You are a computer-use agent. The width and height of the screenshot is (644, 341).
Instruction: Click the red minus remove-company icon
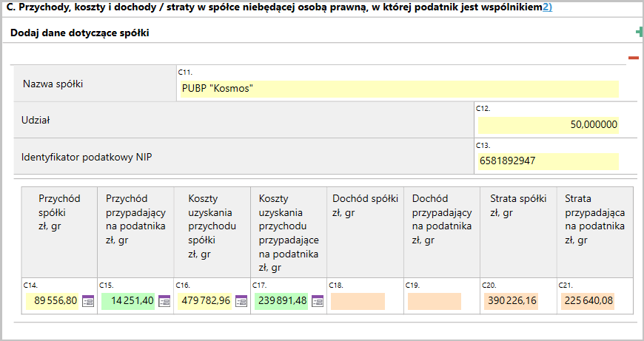pos(634,58)
